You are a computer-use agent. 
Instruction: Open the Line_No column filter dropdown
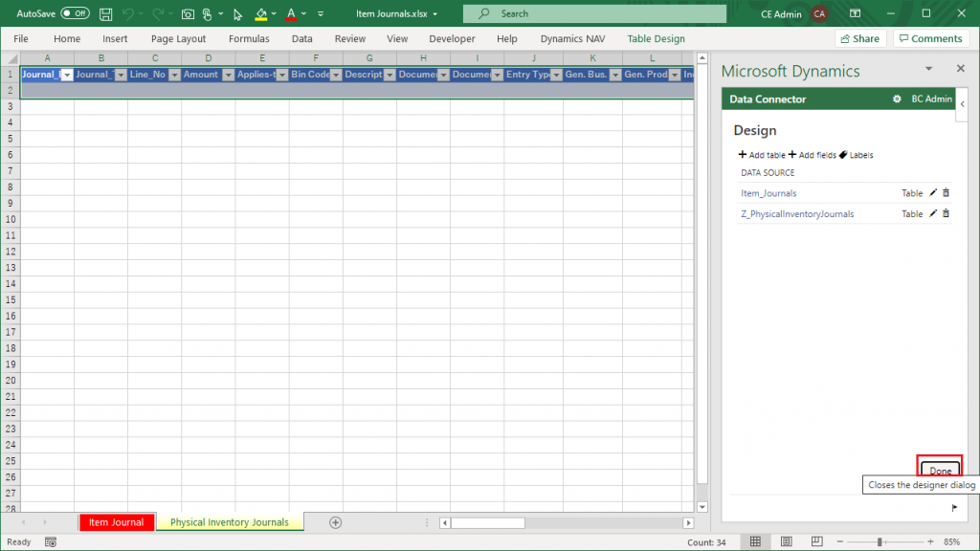click(x=174, y=75)
